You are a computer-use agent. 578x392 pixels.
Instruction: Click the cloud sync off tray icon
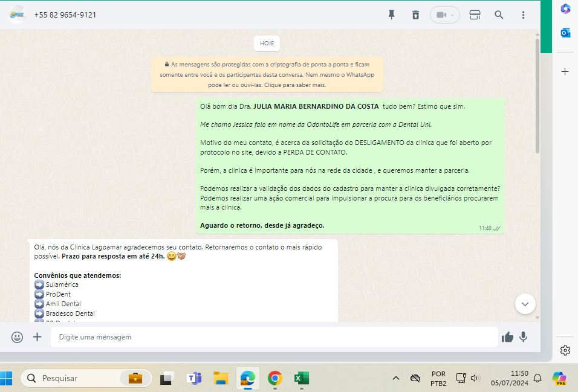coord(415,378)
